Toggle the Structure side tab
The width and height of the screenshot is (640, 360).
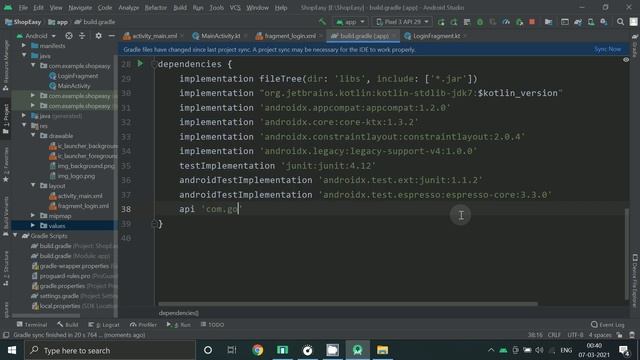pyautogui.click(x=6, y=269)
